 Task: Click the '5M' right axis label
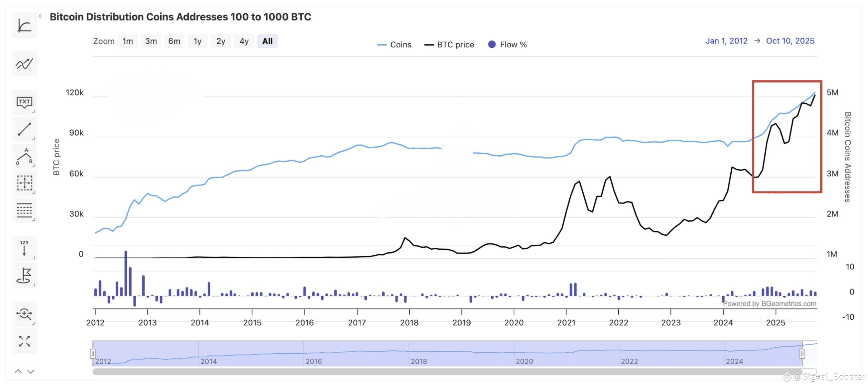tap(832, 93)
